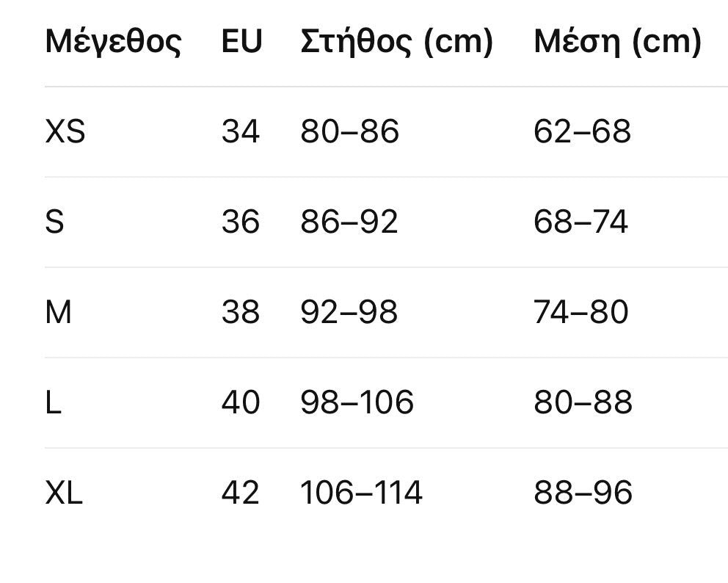Select the 80–88 waist measurement
Screen dimensions: 728x583
coord(583,402)
